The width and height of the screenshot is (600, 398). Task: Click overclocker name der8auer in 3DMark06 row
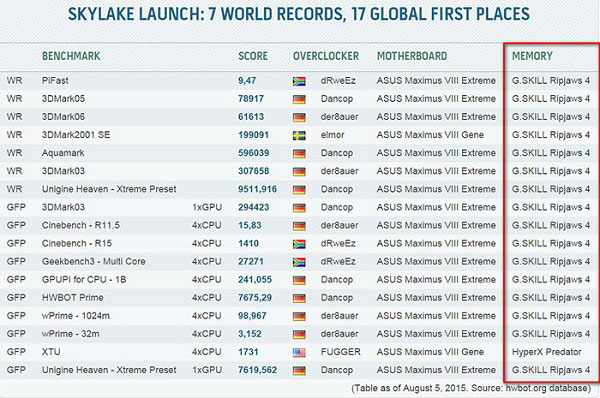click(x=339, y=117)
